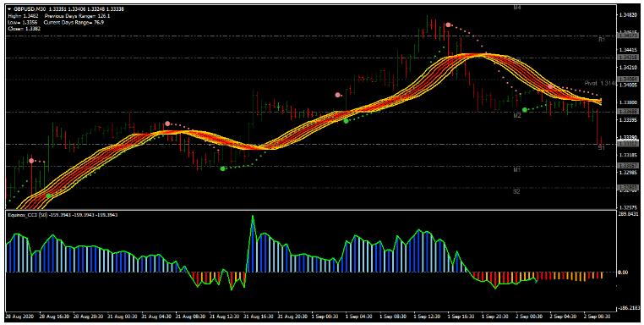Click 1.33185 on the price scale
The image size is (644, 325).
point(629,155)
